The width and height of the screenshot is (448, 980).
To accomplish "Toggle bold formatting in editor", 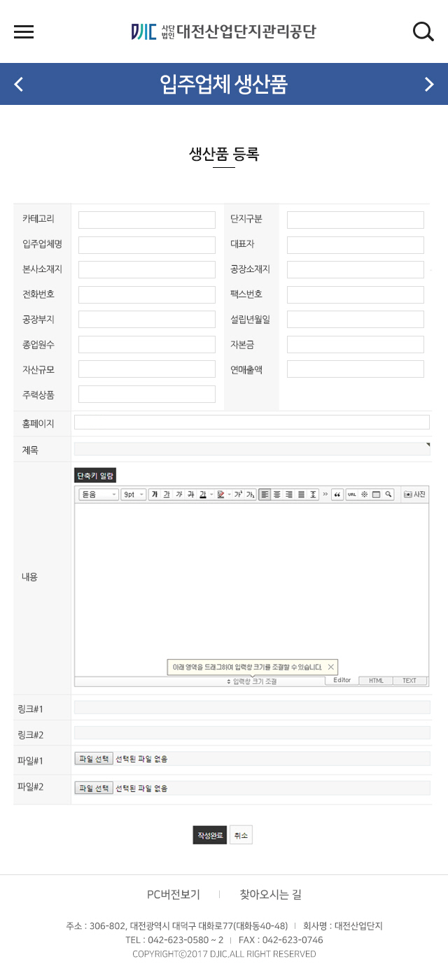I will [x=155, y=494].
